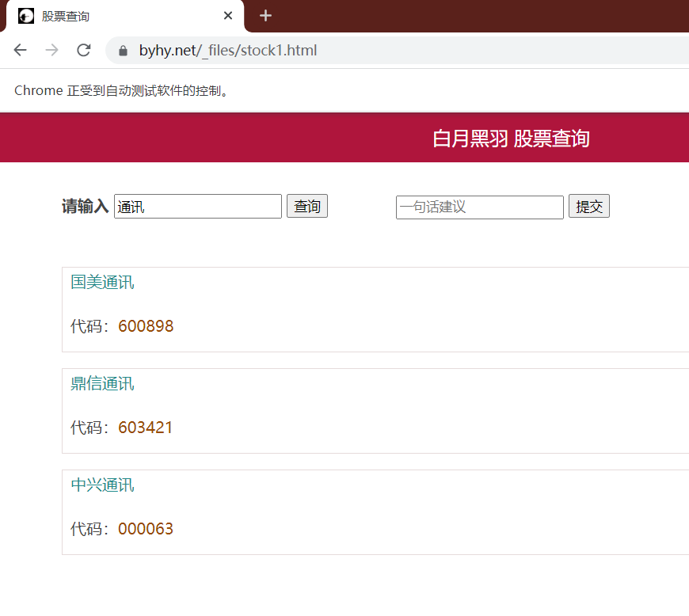Open a new browser tab with the plus icon

265,15
